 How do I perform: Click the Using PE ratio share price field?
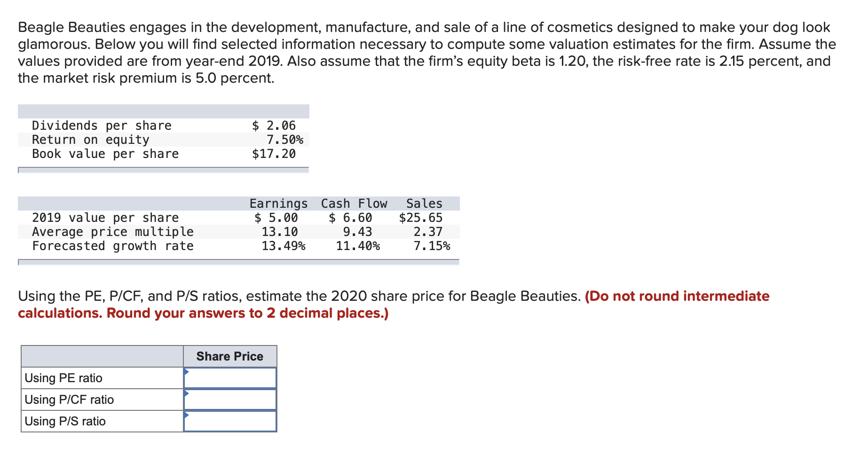coord(230,378)
